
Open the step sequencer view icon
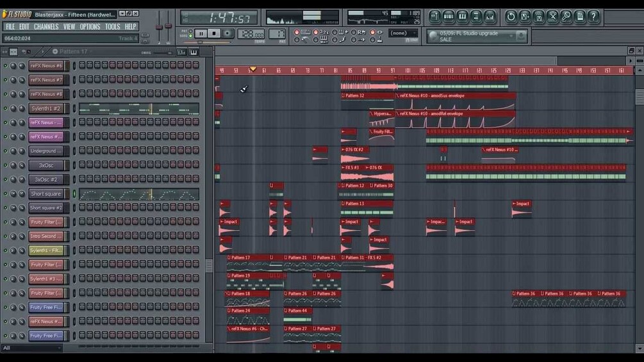point(449,17)
